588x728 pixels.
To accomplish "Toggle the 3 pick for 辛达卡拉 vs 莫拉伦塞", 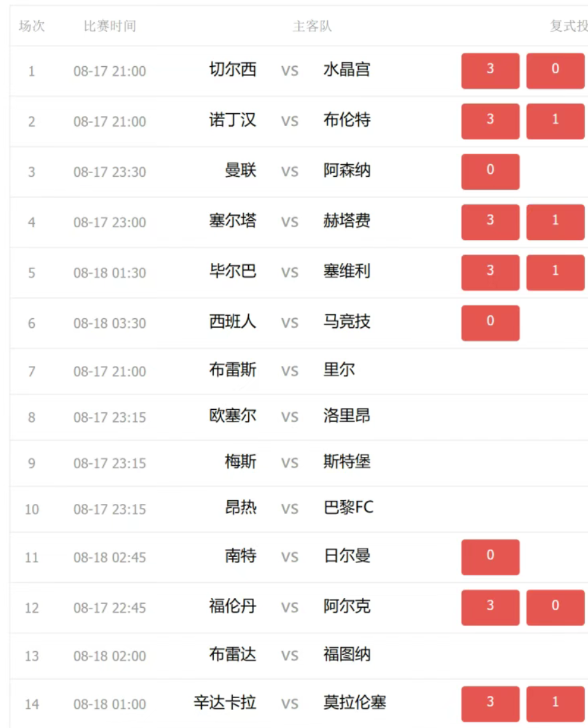I will pos(490,704).
